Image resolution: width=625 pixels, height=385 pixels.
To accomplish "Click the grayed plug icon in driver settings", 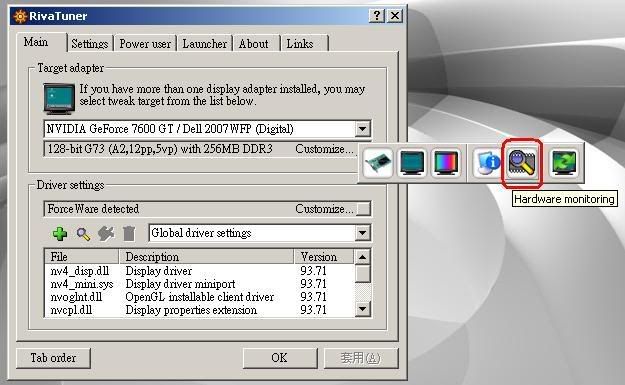I will 106,234.
